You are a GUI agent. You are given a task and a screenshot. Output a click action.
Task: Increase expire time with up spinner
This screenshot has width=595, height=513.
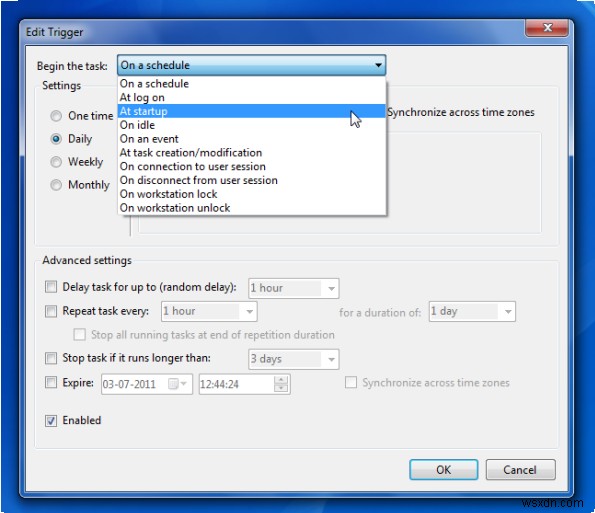[281, 380]
